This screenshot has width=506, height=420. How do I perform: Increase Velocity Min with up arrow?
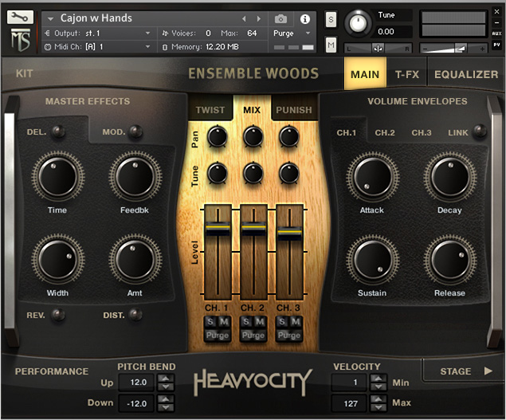(x=379, y=379)
